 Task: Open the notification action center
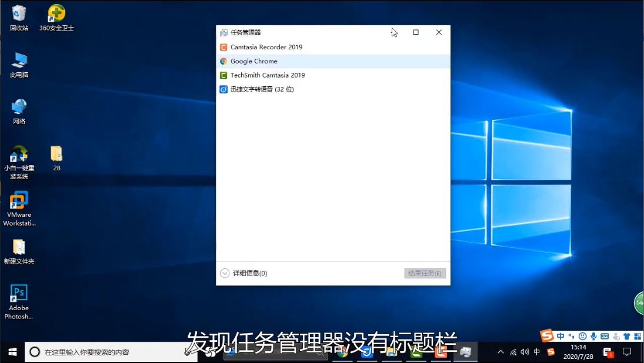(627, 352)
